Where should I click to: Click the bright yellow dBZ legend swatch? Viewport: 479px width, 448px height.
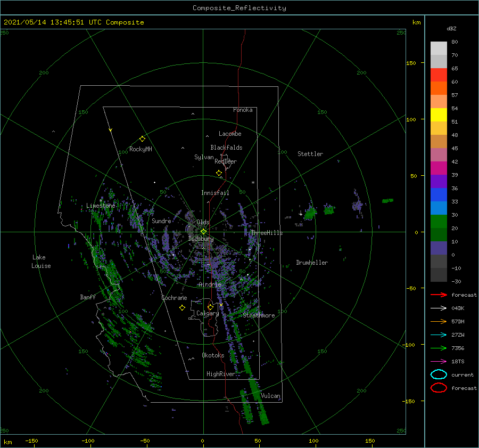pyautogui.click(x=439, y=115)
